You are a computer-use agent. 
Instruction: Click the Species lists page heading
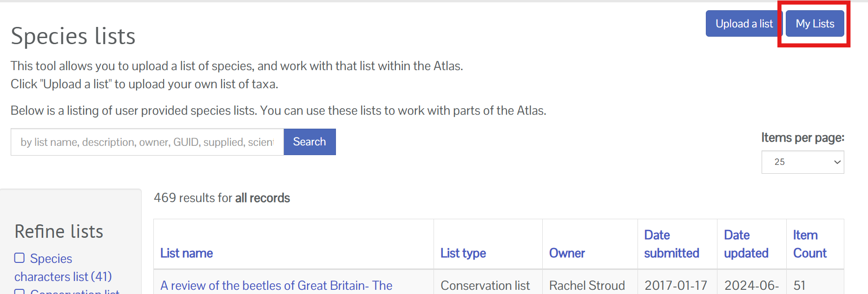[73, 36]
